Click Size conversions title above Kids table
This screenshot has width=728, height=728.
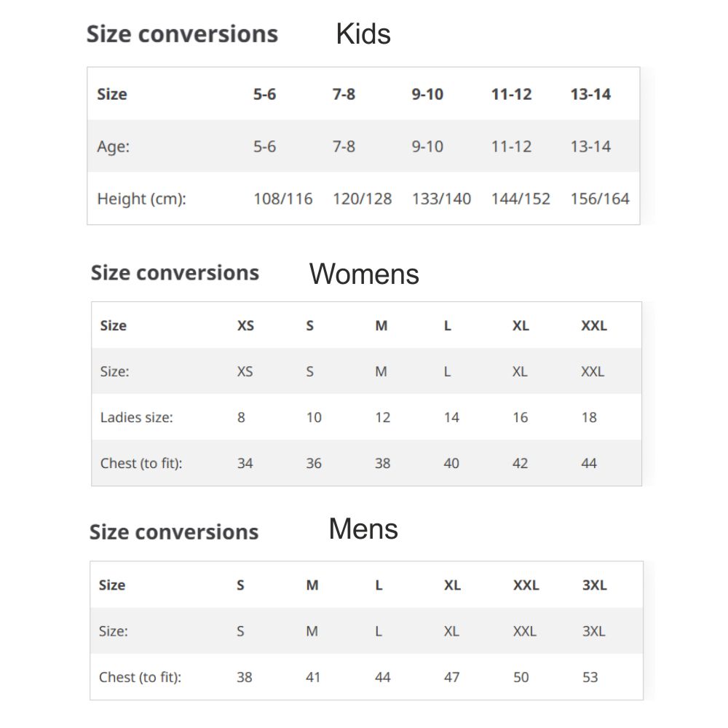tap(182, 34)
